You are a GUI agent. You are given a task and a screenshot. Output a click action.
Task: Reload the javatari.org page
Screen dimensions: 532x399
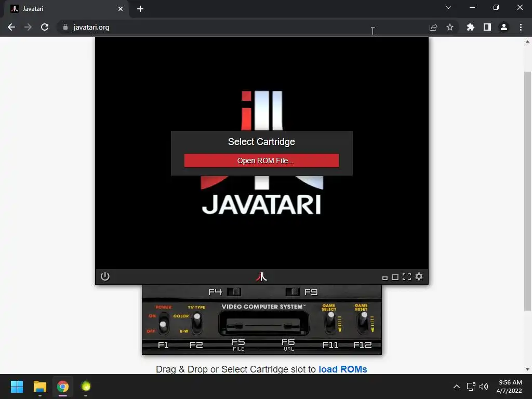(45, 27)
